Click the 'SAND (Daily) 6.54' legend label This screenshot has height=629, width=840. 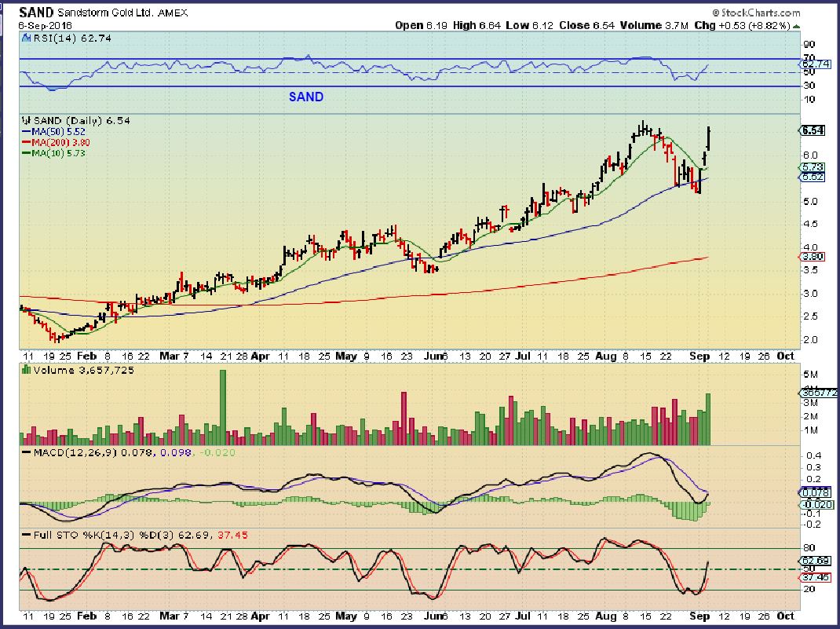coord(82,121)
